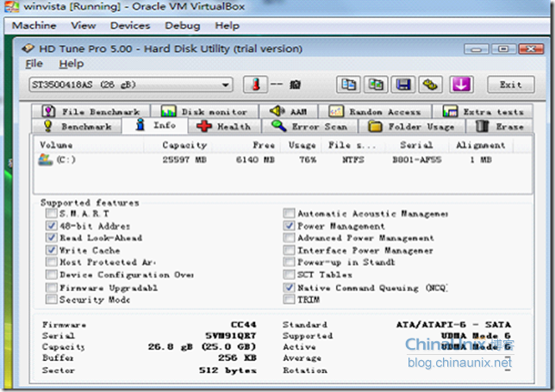This screenshot has width=555, height=392.
Task: Open the Health tab
Action: 224,127
